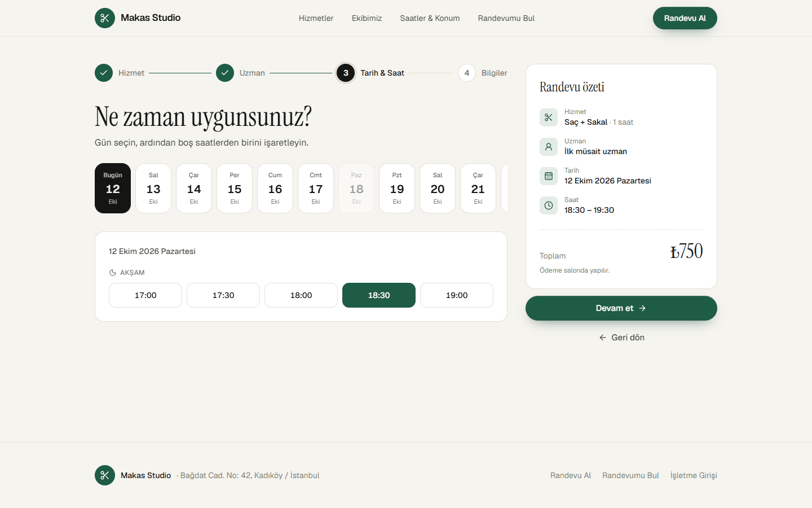Click the Makas Studio header brand name
Image resolution: width=812 pixels, height=508 pixels.
pyautogui.click(x=151, y=18)
